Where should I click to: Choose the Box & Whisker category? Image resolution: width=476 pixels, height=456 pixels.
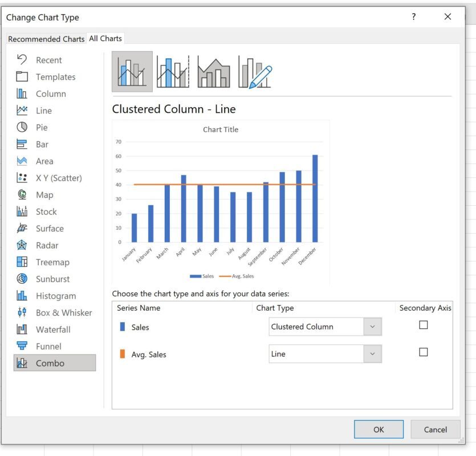[x=55, y=313]
